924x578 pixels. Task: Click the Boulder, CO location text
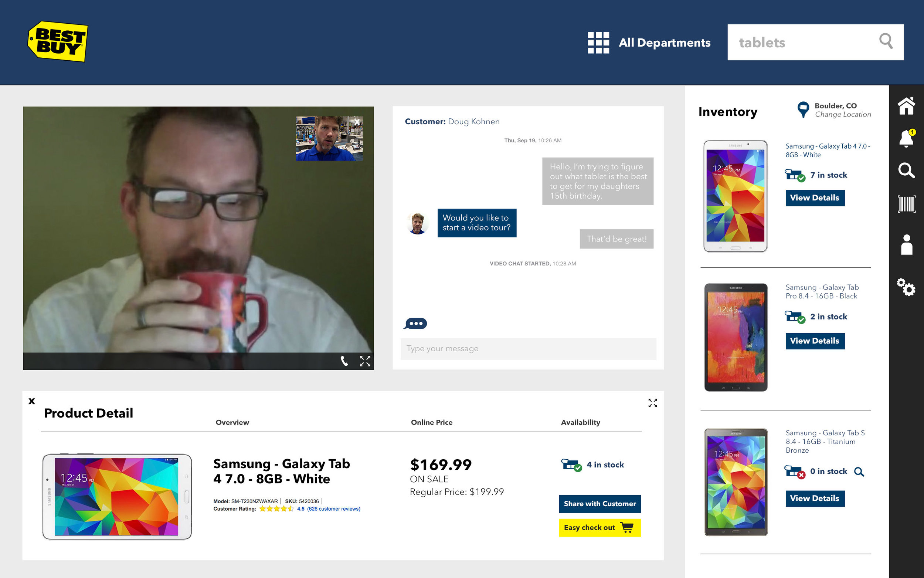click(835, 106)
